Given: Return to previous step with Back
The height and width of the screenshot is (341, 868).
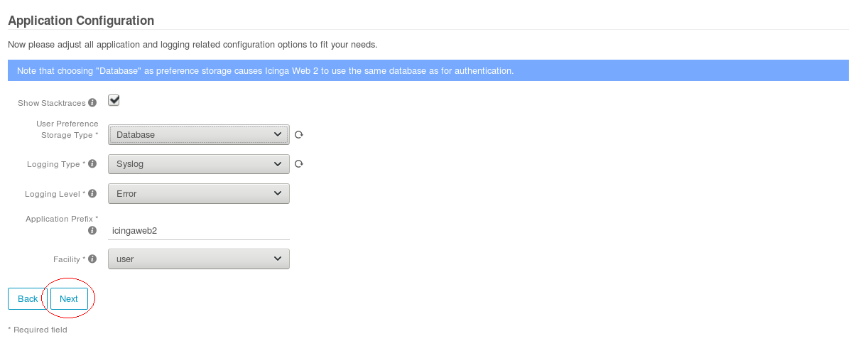Looking at the screenshot, I should pos(28,299).
